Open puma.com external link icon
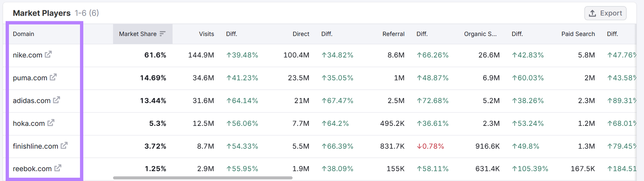644x181 pixels. click(53, 77)
